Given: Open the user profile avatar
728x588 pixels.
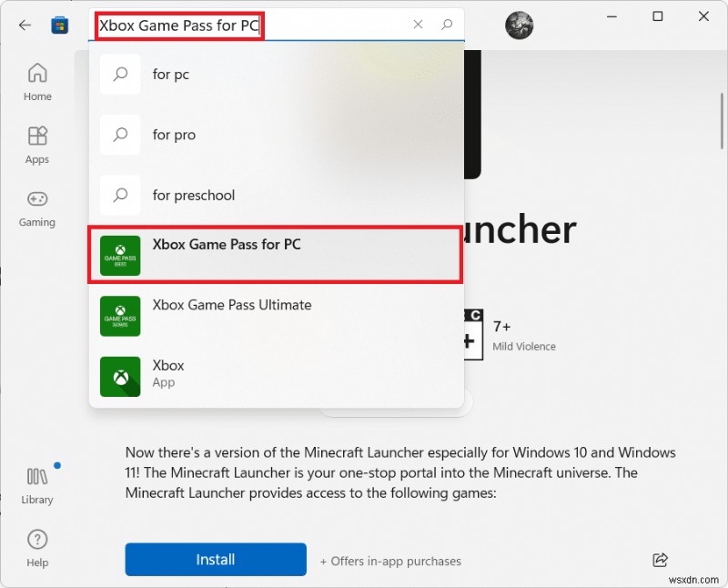Looking at the screenshot, I should click(x=519, y=25).
